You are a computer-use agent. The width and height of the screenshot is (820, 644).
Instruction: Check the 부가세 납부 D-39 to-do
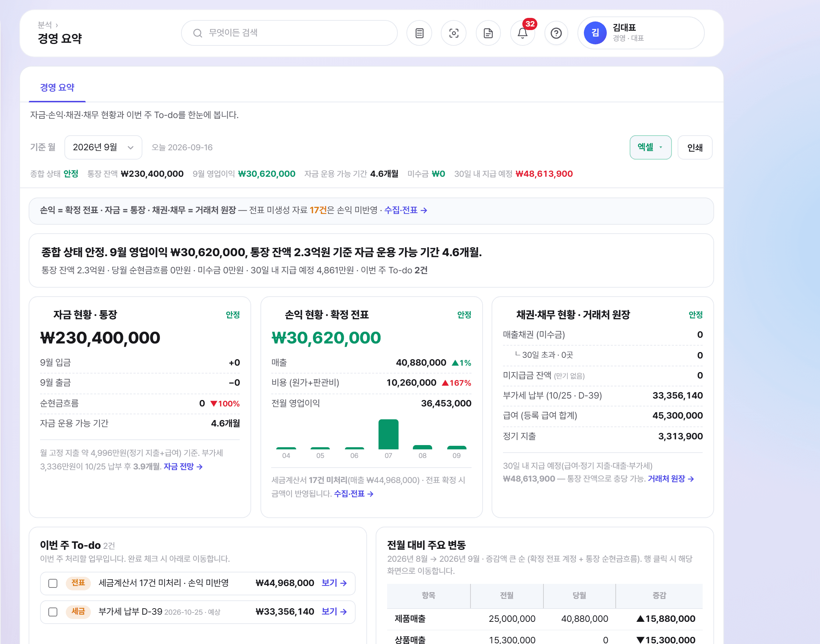(x=53, y=611)
